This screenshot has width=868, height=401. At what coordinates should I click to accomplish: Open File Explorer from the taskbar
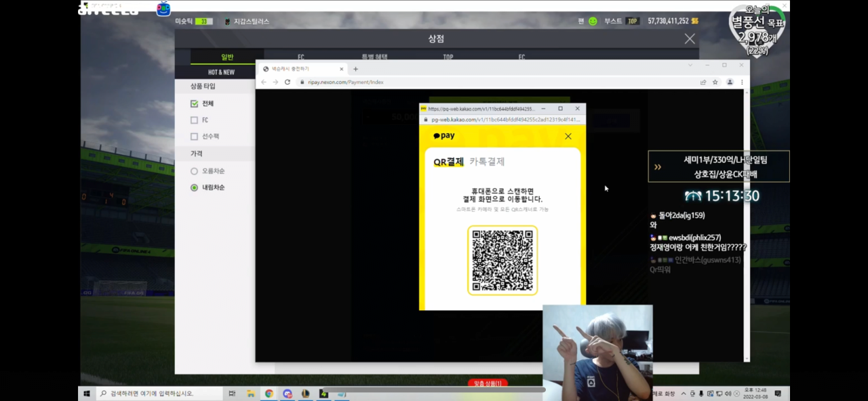[250, 394]
